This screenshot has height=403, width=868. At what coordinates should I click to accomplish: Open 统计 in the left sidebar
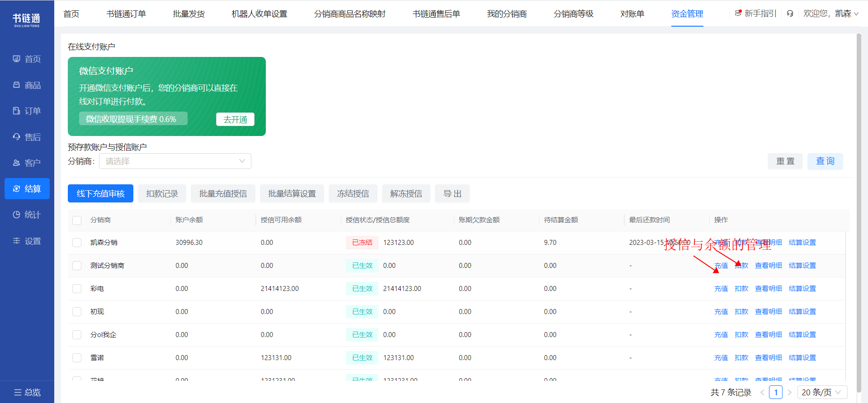[x=27, y=215]
